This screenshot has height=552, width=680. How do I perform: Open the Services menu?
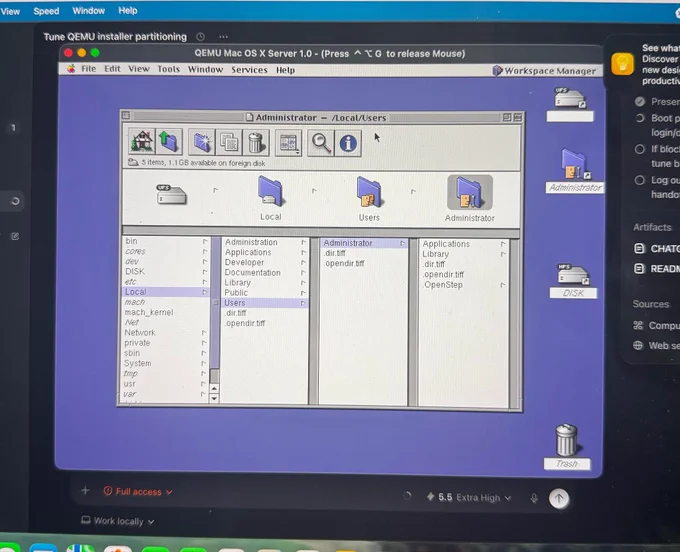[249, 69]
